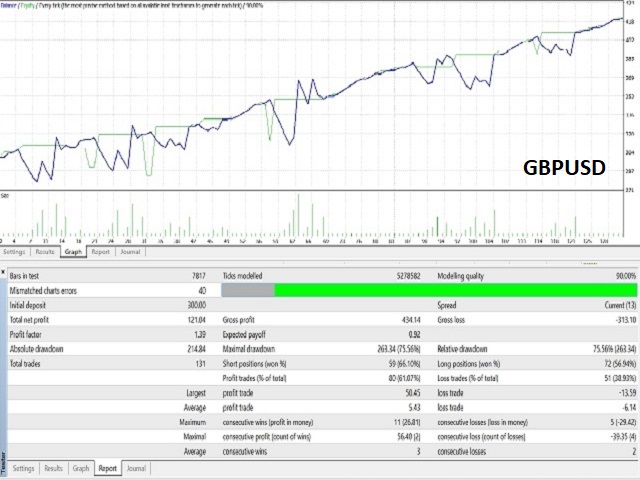Select the 'Relative drawdown' label

(462, 349)
